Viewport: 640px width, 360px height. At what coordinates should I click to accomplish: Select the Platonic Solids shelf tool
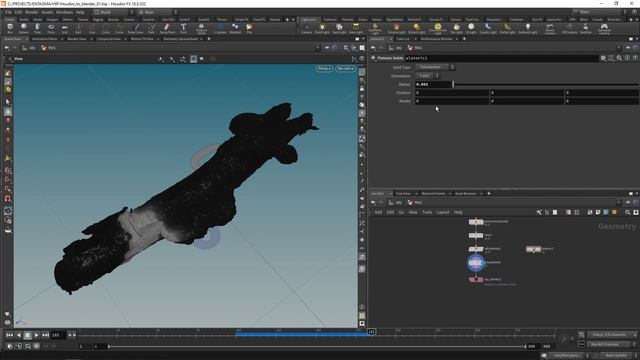201,29
